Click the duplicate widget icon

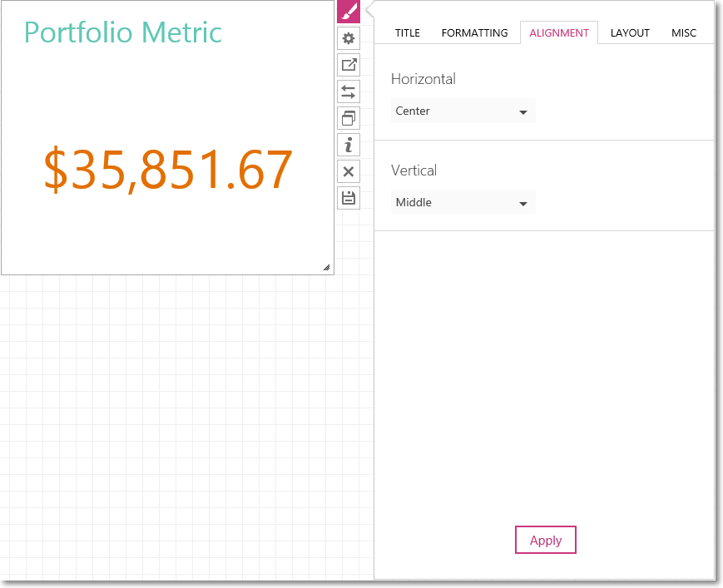349,118
